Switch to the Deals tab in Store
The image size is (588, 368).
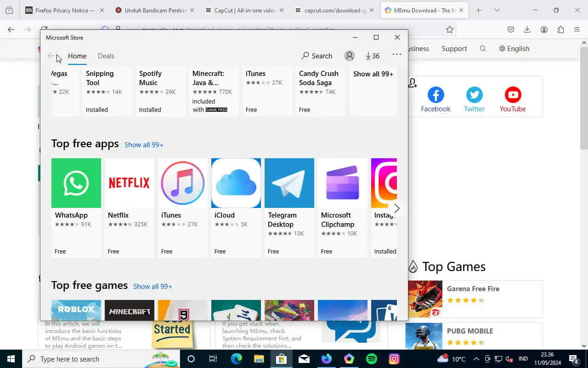point(106,56)
